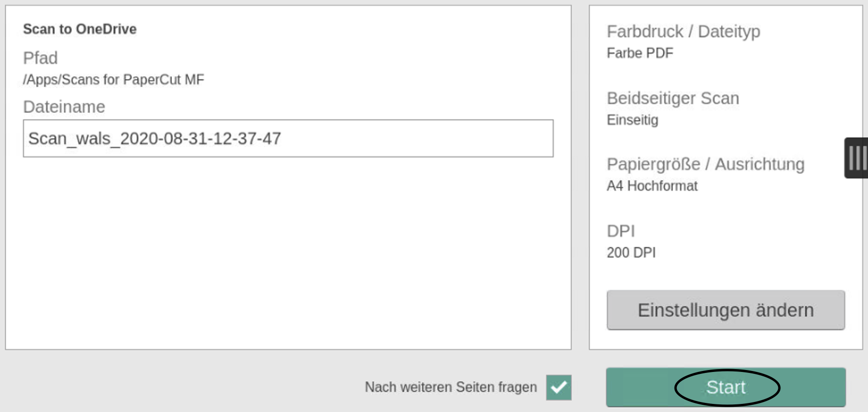Viewport: 868px width, 412px height.
Task: Select the 200 DPI setting value
Action: tap(631, 252)
